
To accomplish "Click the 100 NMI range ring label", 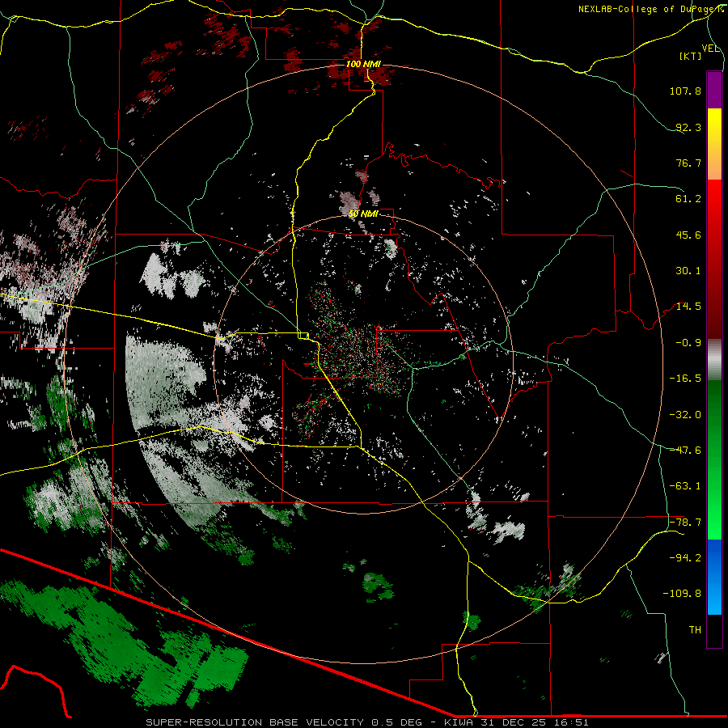I will pos(363,64).
